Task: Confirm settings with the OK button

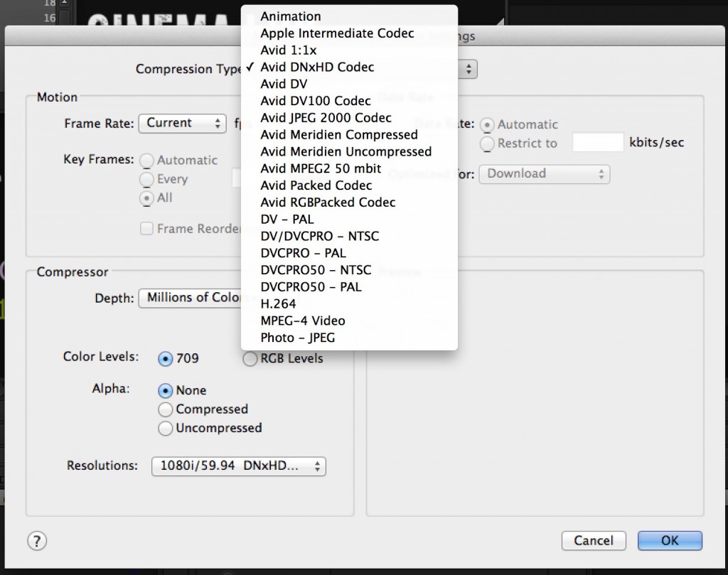Action: (x=670, y=541)
